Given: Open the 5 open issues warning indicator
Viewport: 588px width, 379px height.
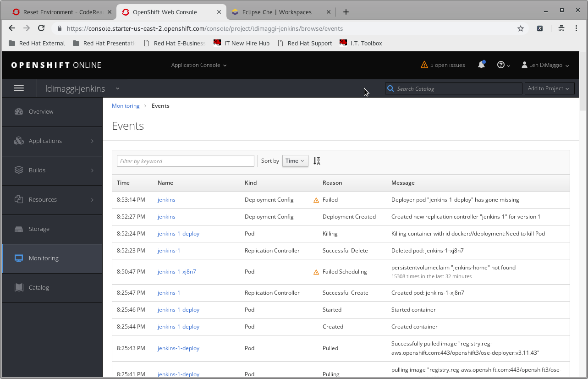Looking at the screenshot, I should pyautogui.click(x=442, y=65).
